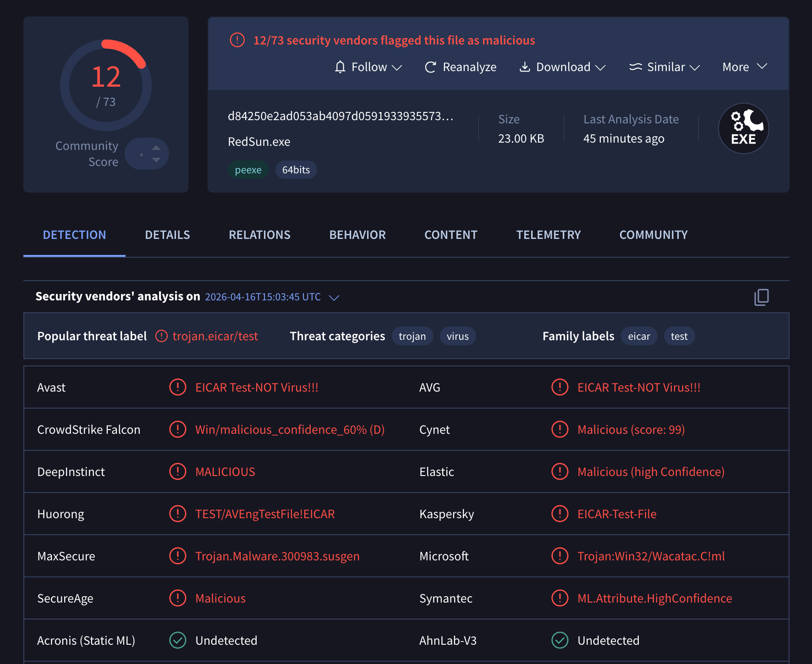Click CrowdStrike Falcon alert icon
The image size is (812, 664).
[x=178, y=429]
